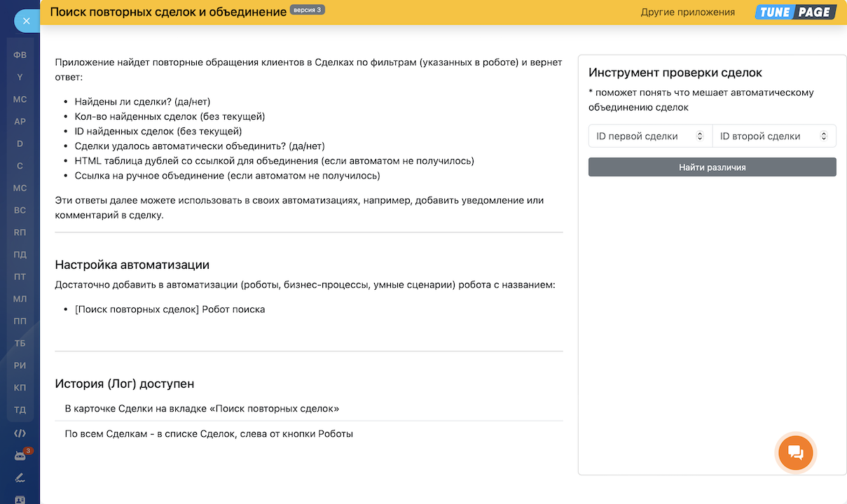This screenshot has height=504, width=847.
Task: Click the signature pen sidebar icon
Action: point(20,478)
